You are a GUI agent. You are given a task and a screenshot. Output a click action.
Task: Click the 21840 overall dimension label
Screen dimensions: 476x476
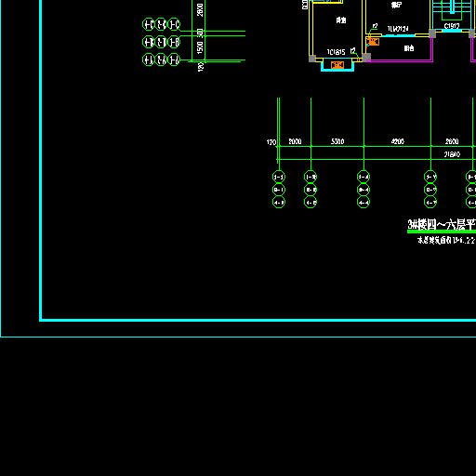point(452,154)
